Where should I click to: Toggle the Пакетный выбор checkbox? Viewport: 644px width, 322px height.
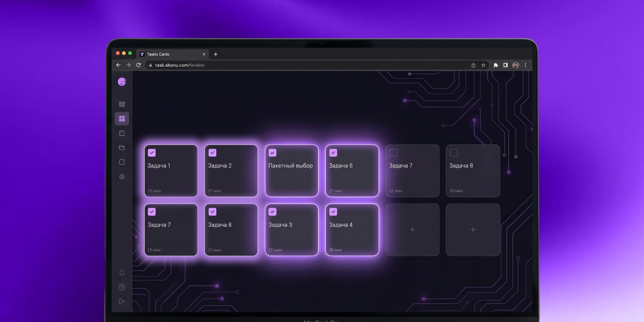[x=272, y=153]
